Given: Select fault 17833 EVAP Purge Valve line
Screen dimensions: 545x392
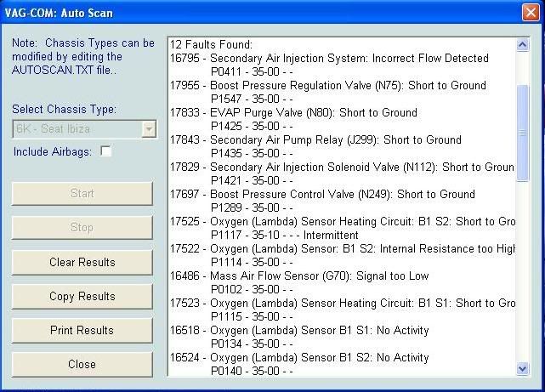Looking at the screenshot, I should 293,112.
